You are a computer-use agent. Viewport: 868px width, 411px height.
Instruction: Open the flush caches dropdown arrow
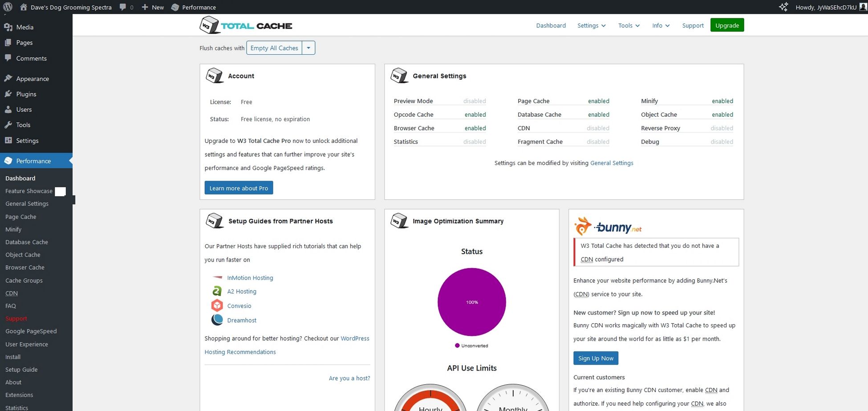tap(308, 48)
